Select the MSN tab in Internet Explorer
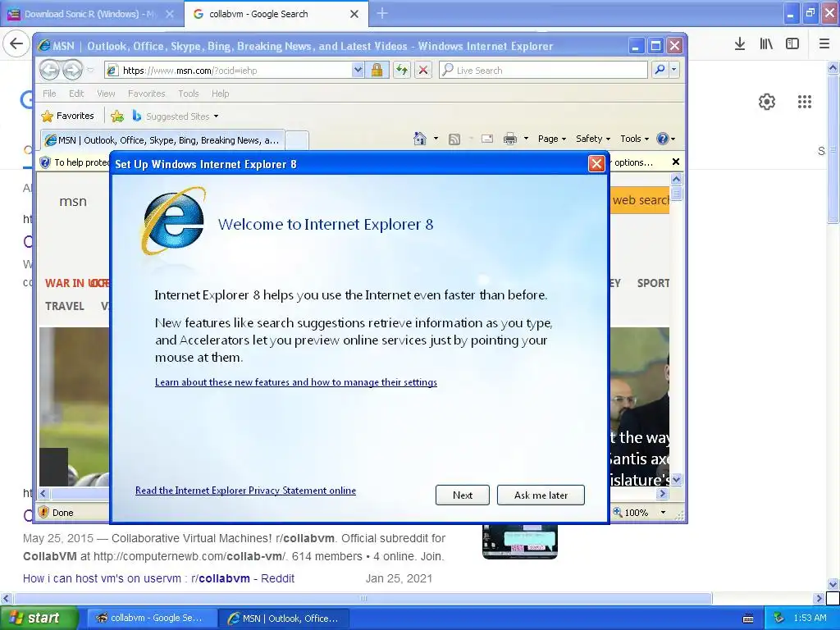The width and height of the screenshot is (840, 630). [x=162, y=140]
